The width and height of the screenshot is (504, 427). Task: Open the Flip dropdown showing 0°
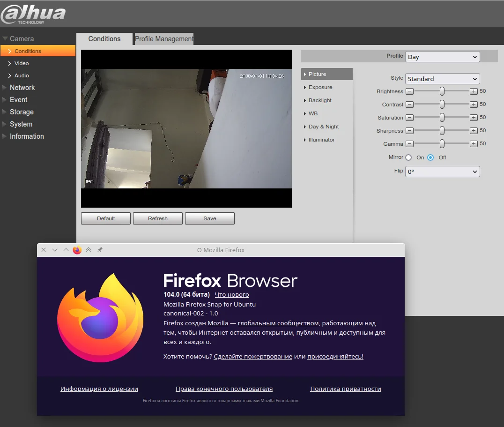click(442, 172)
